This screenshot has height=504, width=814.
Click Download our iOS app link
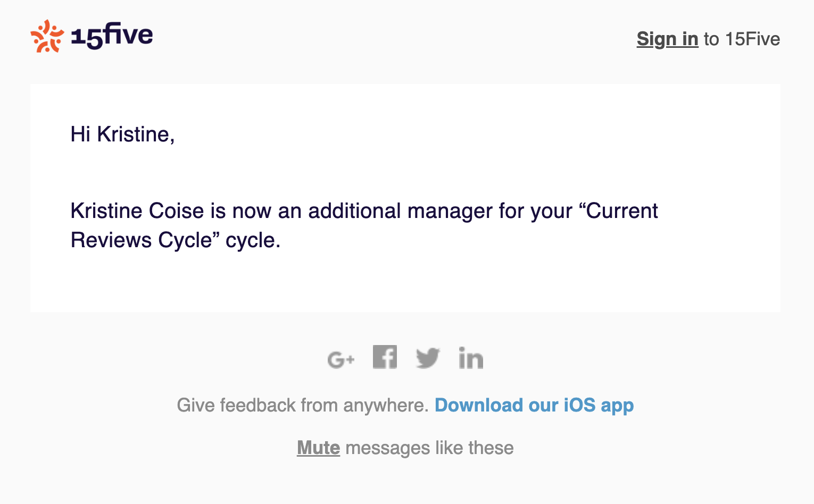pos(534,405)
